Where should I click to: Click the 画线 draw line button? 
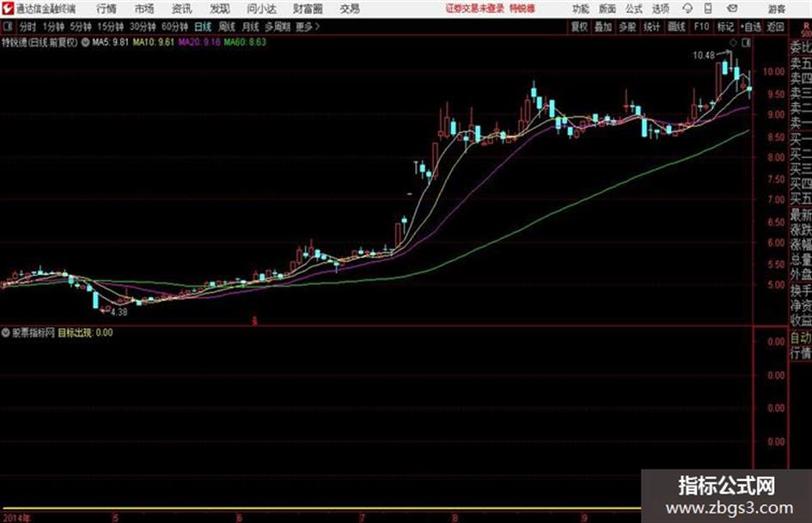coord(676,27)
